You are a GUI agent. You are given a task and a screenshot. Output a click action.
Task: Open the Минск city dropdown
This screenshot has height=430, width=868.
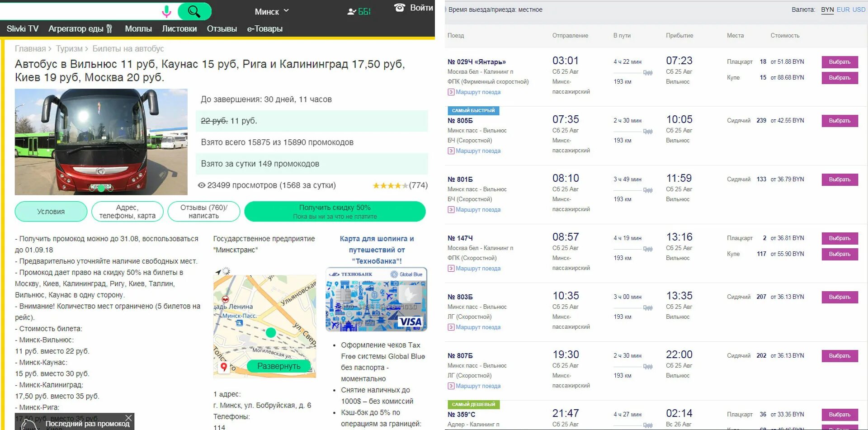pyautogui.click(x=272, y=12)
